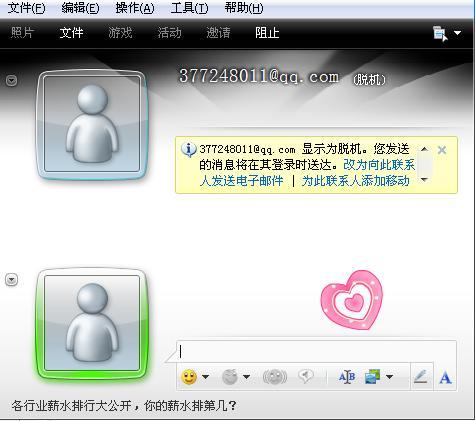The image size is (475, 421).
Task: Click your own green-framed display picture
Action: pos(92,323)
